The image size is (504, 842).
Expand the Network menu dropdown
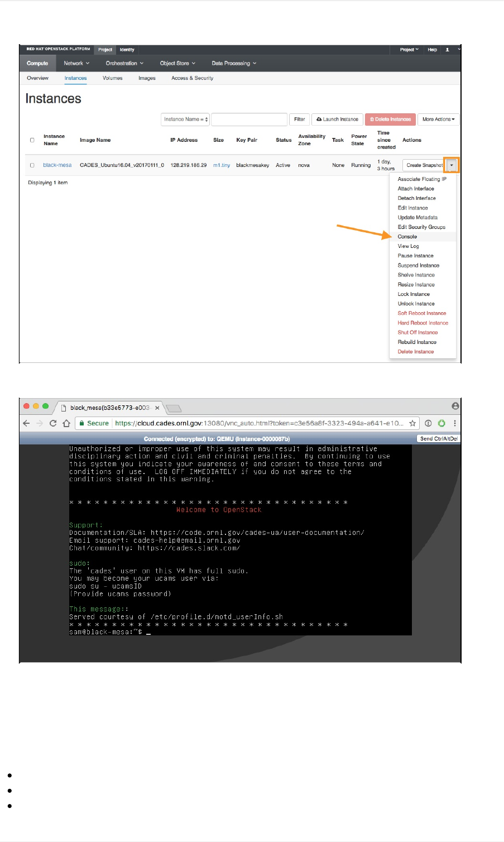pyautogui.click(x=76, y=64)
